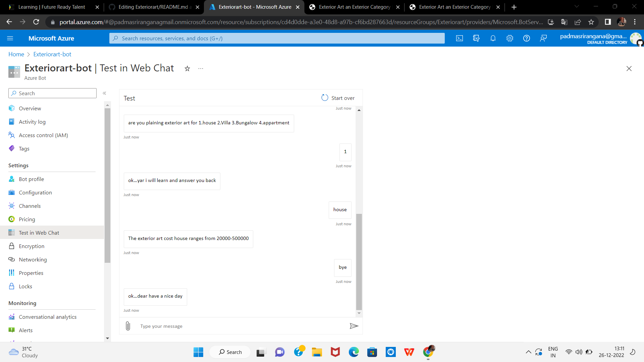Open Azure Cloud Shell icon
Screen dimensions: 644x362
click(x=460, y=38)
